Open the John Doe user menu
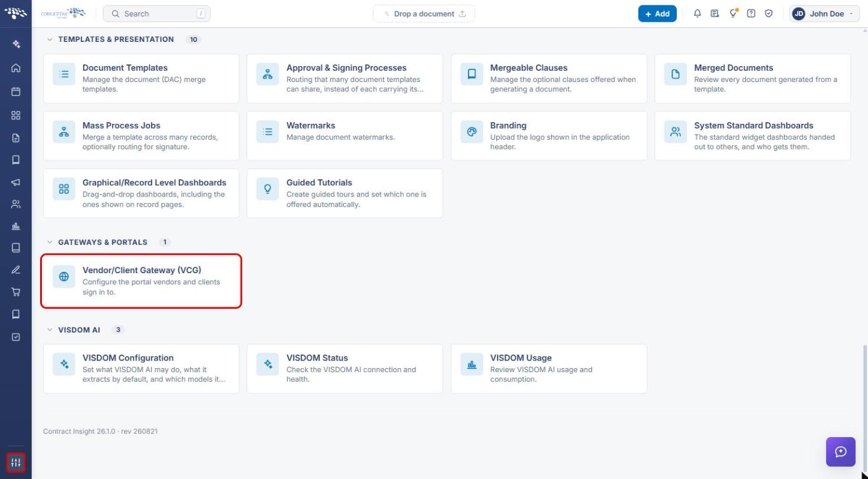The height and width of the screenshot is (479, 868). pos(825,14)
